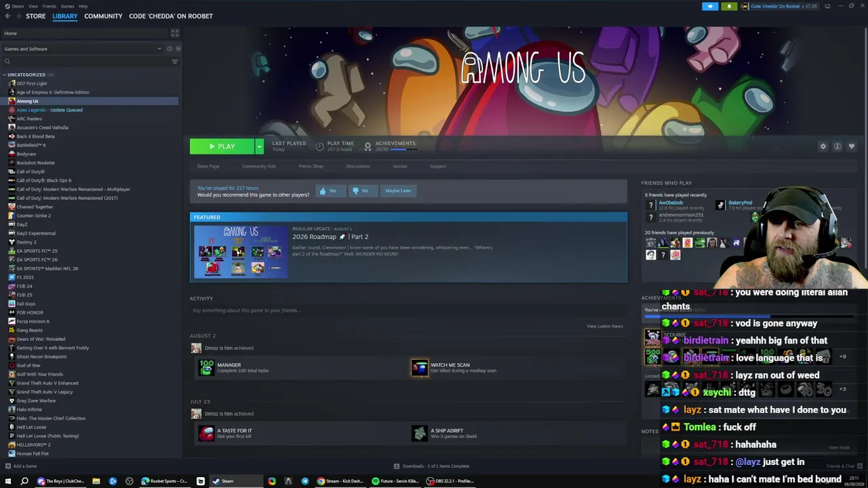Open the Age of Empires II game icon
The image size is (868, 488).
pyautogui.click(x=12, y=92)
